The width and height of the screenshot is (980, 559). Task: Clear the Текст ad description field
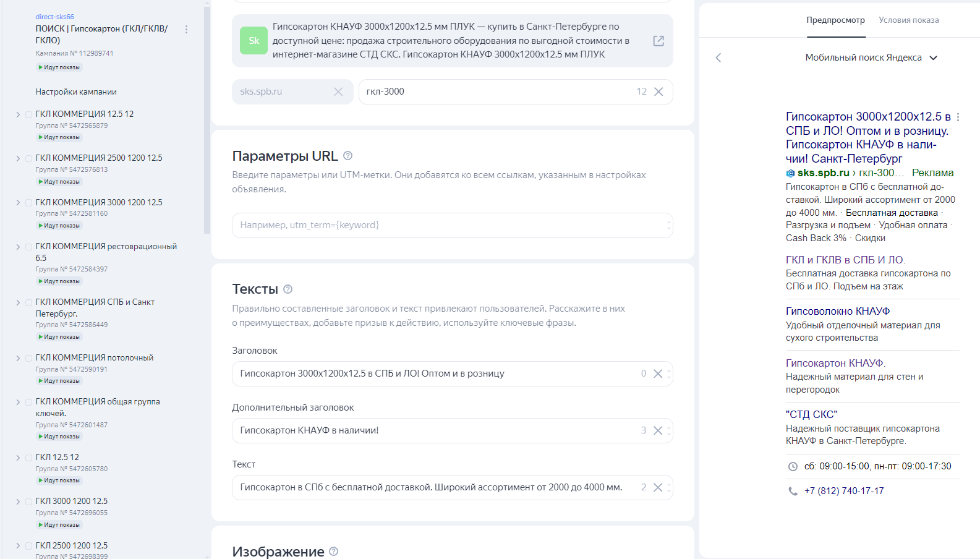coord(658,487)
